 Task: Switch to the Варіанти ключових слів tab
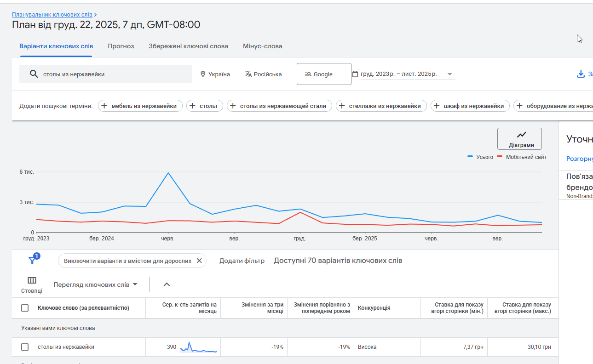click(x=56, y=46)
